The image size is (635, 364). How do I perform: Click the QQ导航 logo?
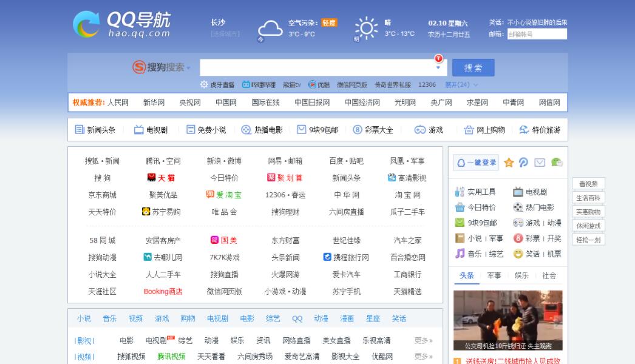[x=122, y=24]
